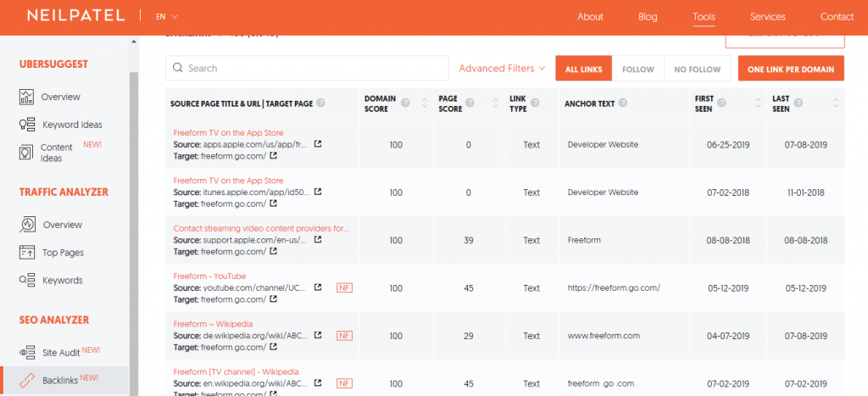Click last seen date '11-01-2018'
This screenshot has height=396, width=868.
(805, 192)
